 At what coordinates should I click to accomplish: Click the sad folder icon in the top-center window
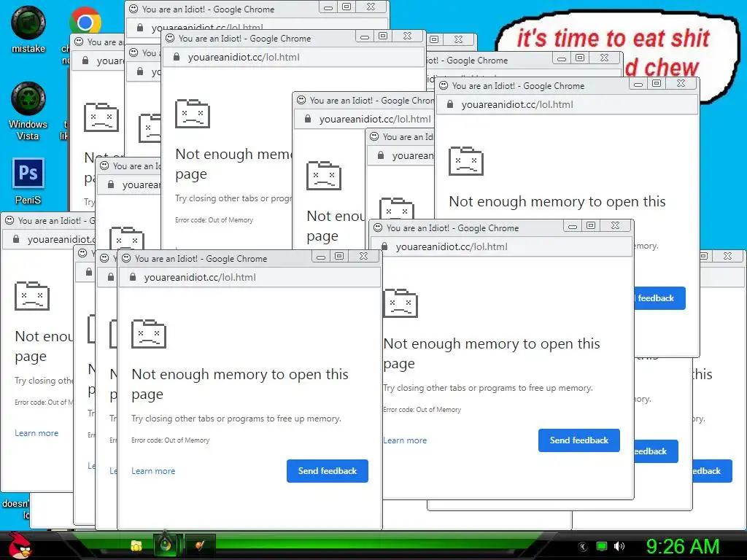[x=193, y=114]
